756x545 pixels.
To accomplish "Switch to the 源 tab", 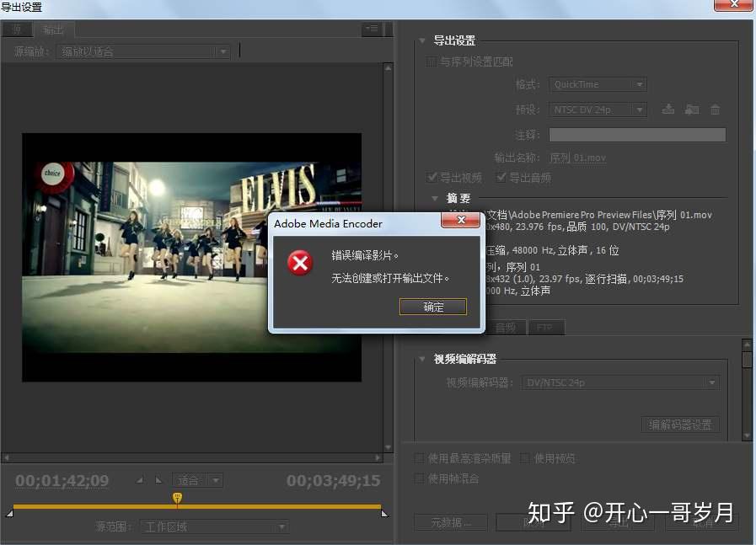I will click(17, 29).
